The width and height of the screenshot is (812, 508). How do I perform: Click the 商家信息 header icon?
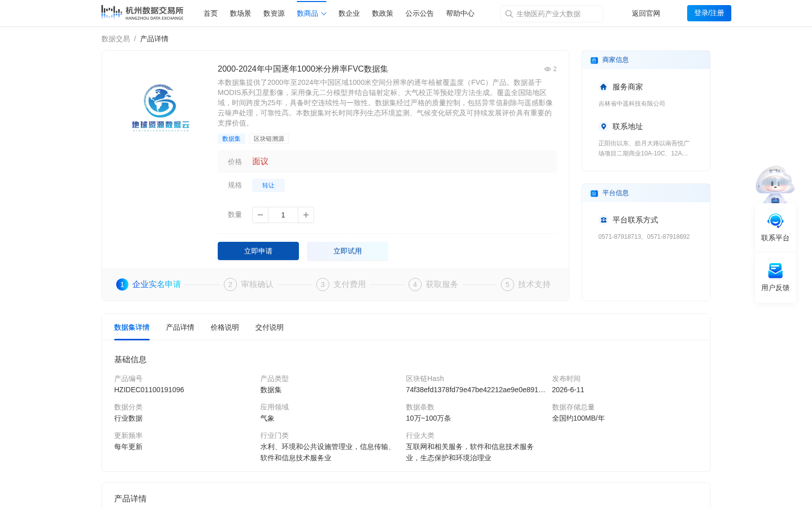click(x=594, y=60)
